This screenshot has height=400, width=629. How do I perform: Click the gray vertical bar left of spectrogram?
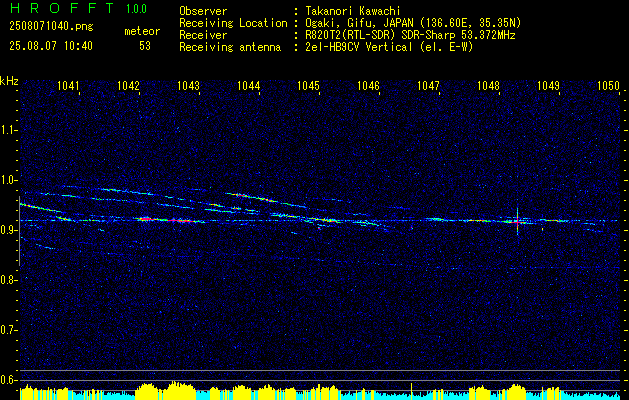(19, 231)
